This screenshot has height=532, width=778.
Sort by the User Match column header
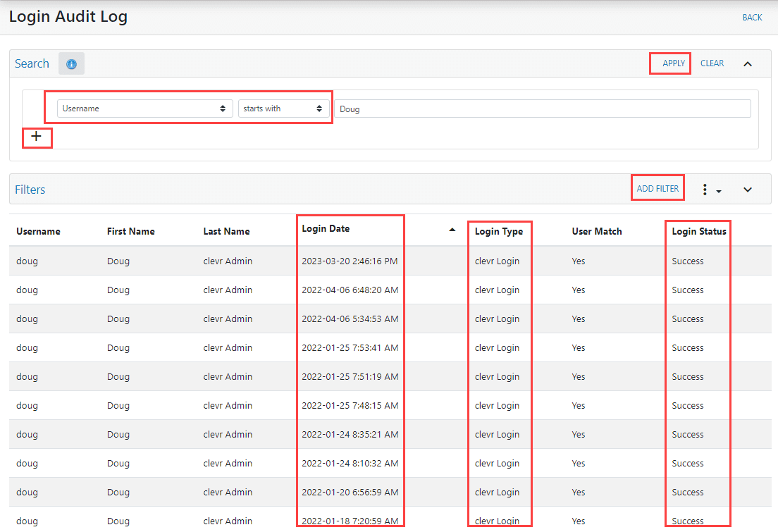point(596,231)
